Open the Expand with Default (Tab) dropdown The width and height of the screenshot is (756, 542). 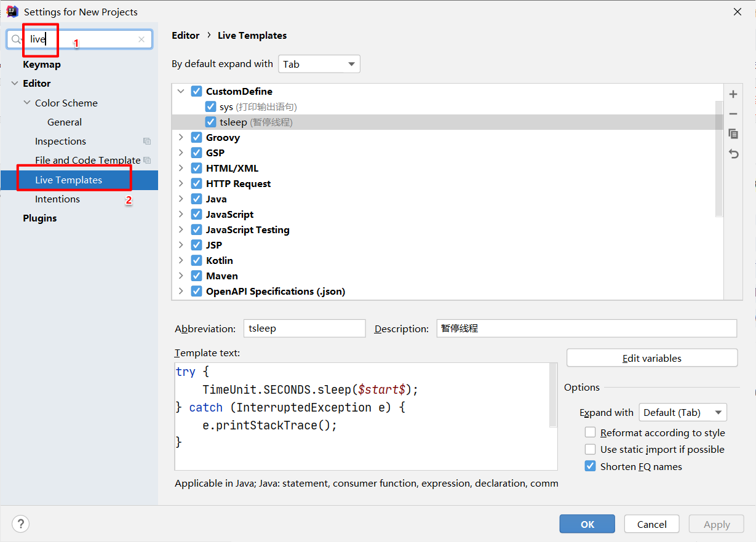[x=683, y=412]
